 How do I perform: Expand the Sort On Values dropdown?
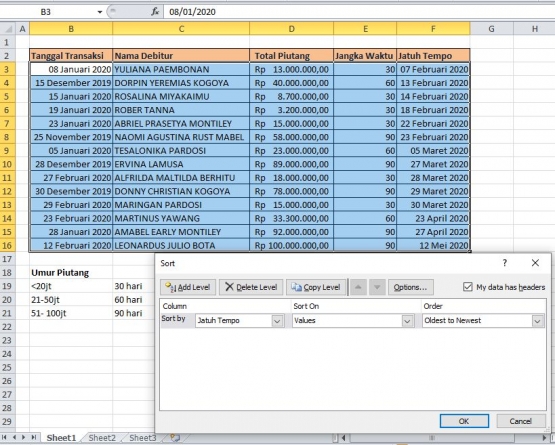pos(407,321)
